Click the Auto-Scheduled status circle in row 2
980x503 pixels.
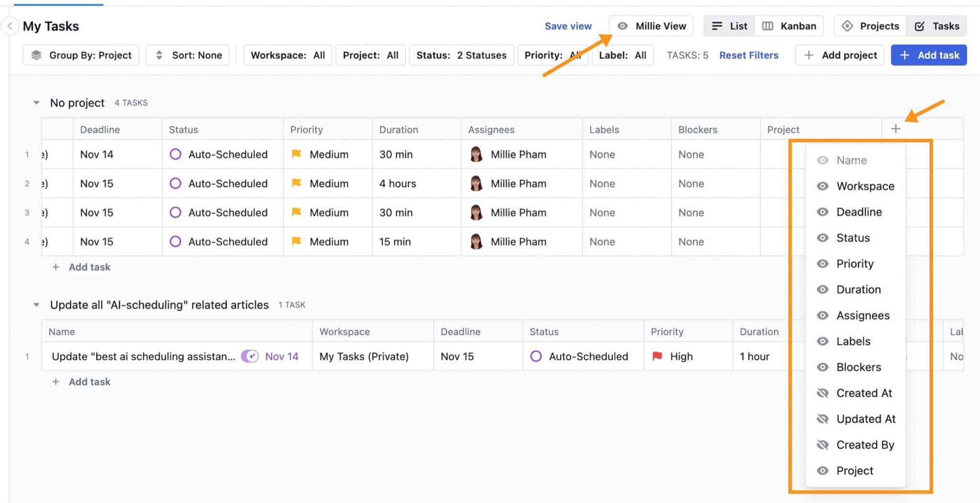176,184
